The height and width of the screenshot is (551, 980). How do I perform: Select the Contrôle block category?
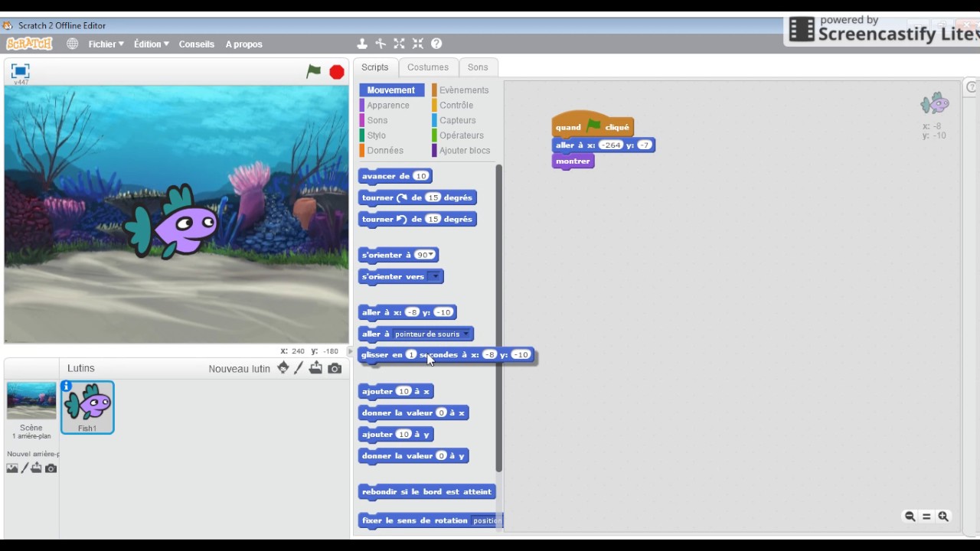tap(456, 105)
